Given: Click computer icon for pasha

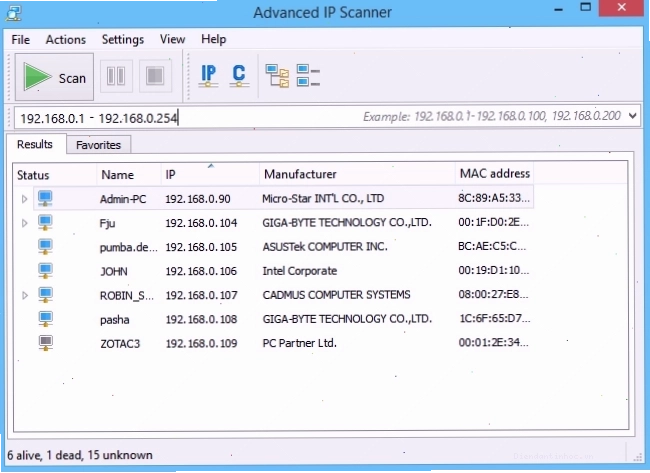Looking at the screenshot, I should [x=45, y=319].
